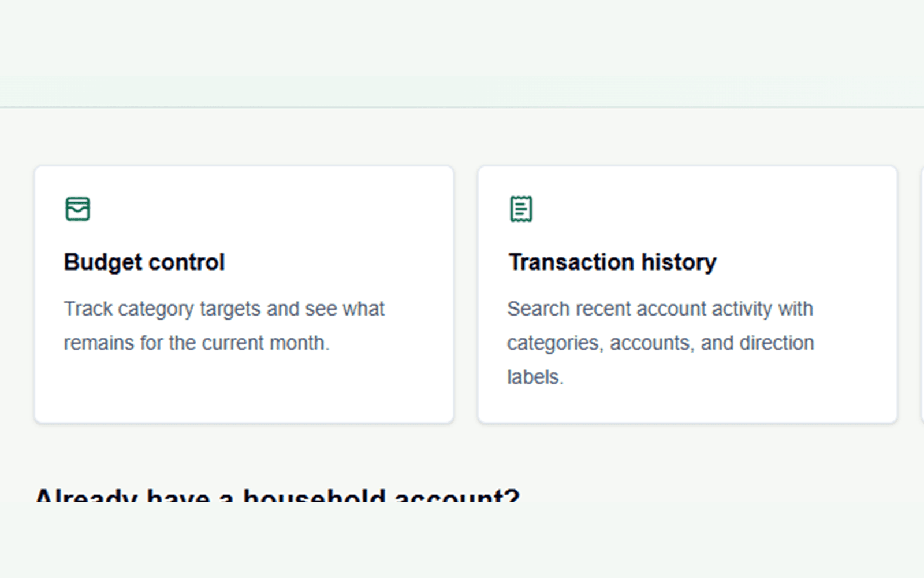
Task: Click the gap between the two feature cards
Action: 466,295
